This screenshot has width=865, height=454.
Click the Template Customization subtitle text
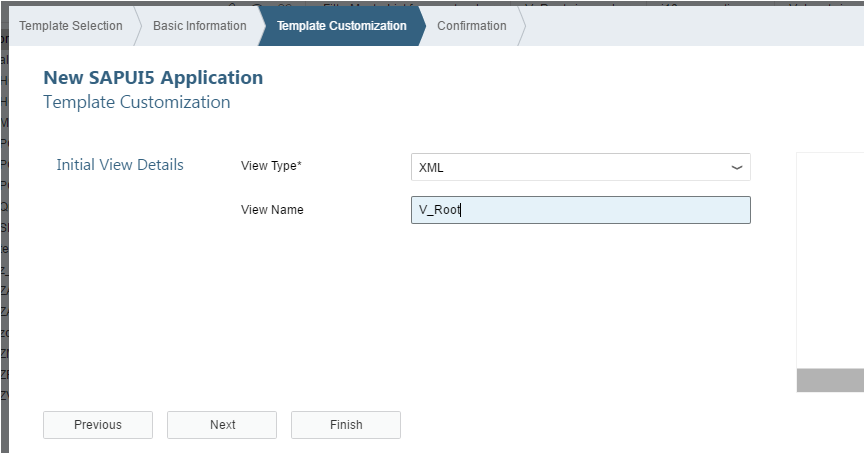click(x=137, y=102)
